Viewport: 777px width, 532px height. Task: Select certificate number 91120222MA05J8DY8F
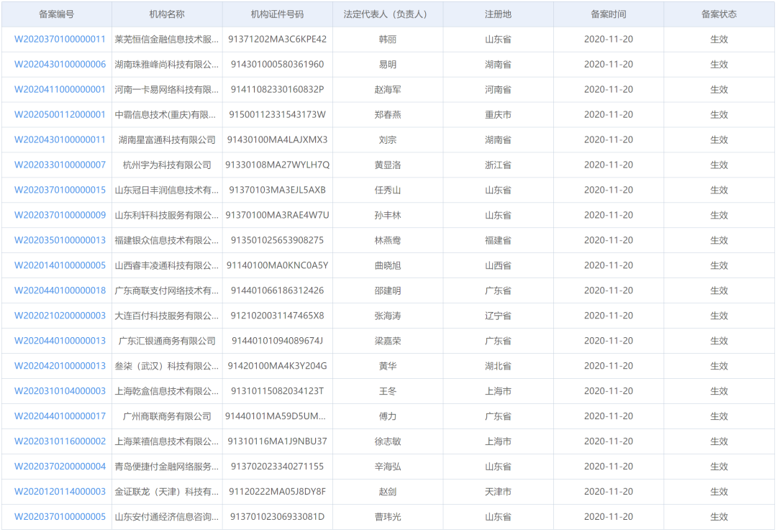(278, 492)
